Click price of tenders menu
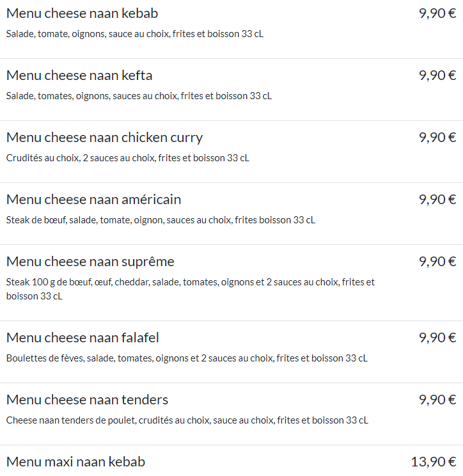The width and height of the screenshot is (463, 476). [x=437, y=400]
